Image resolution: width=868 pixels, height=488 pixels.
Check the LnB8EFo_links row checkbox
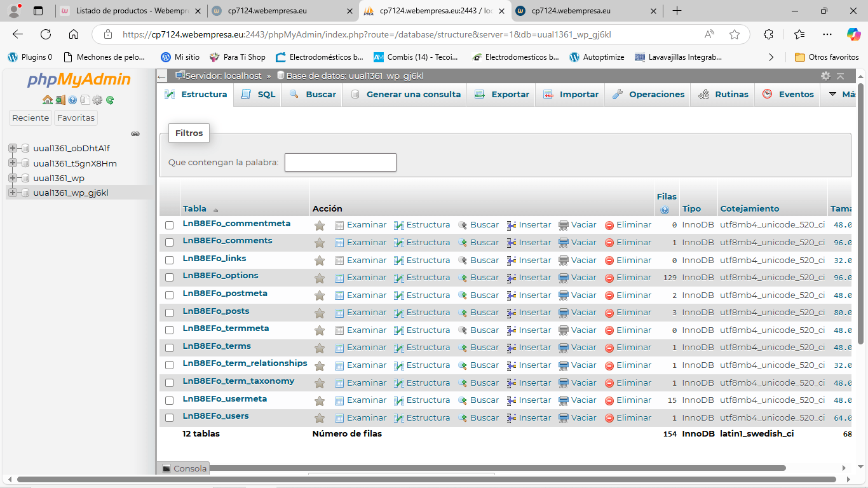click(169, 261)
